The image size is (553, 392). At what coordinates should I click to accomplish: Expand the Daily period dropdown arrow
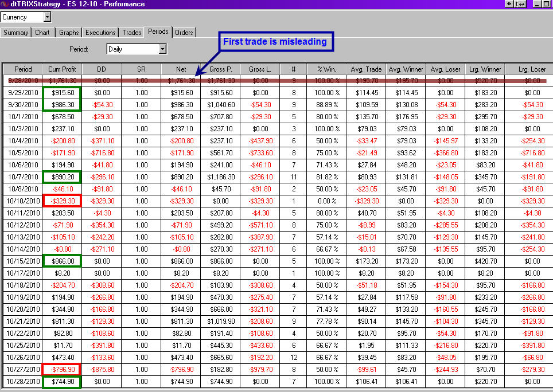[162, 49]
